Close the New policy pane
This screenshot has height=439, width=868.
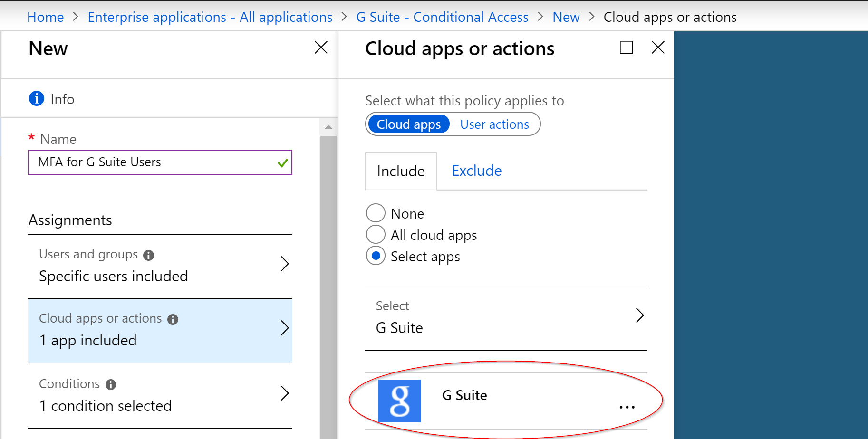321,48
